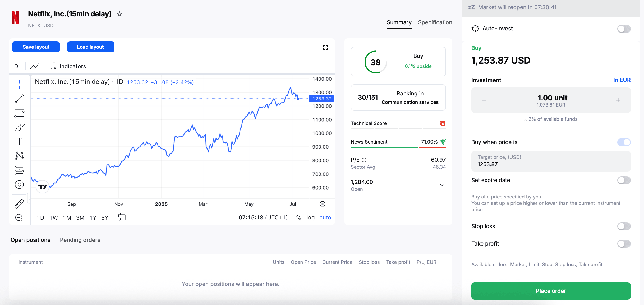
Task: Click the Place order button
Action: (551, 291)
